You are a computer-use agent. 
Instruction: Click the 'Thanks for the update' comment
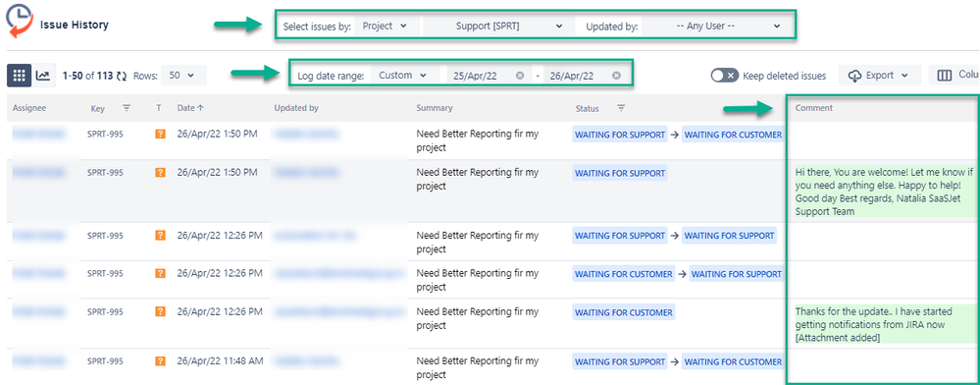(x=886, y=324)
